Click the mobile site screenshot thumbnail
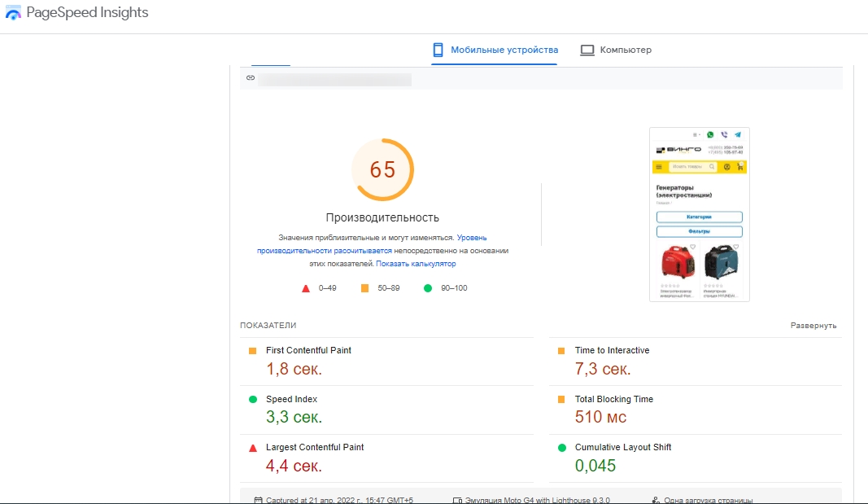The width and height of the screenshot is (868, 504). [699, 214]
